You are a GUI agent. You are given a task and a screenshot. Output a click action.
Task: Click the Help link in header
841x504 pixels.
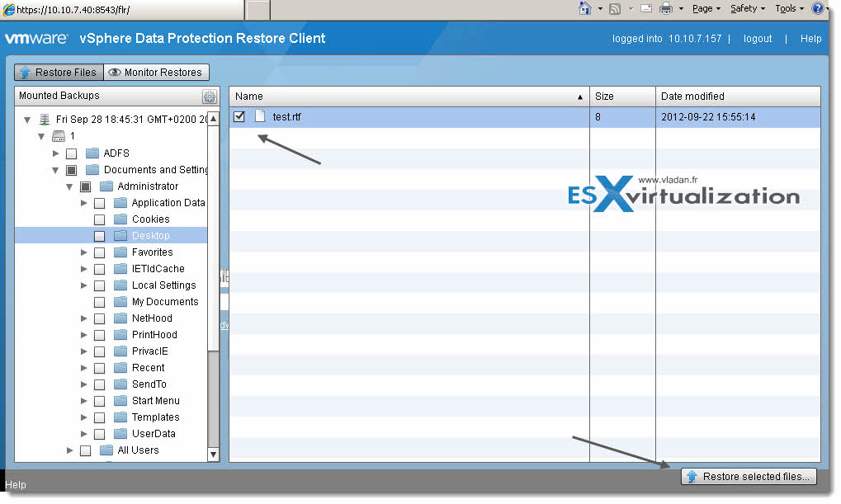tap(810, 39)
